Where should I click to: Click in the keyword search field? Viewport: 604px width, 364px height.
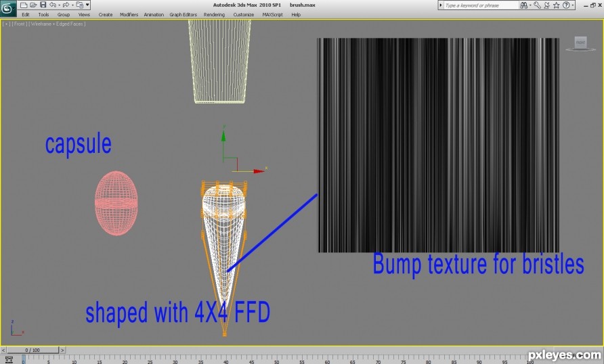[x=481, y=5]
